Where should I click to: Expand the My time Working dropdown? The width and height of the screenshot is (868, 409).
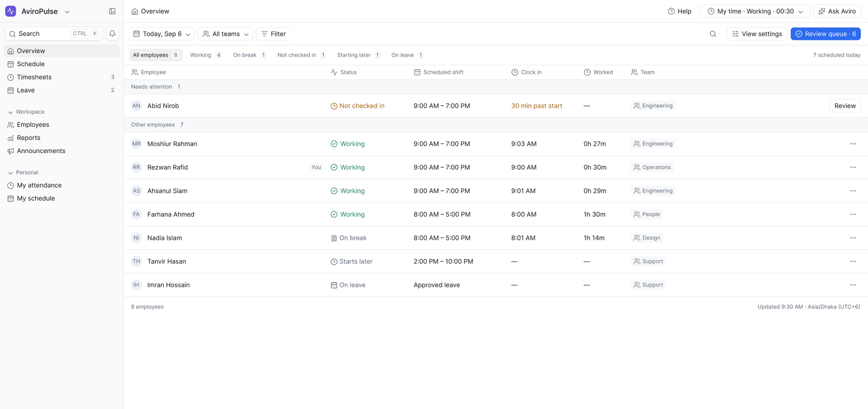755,11
